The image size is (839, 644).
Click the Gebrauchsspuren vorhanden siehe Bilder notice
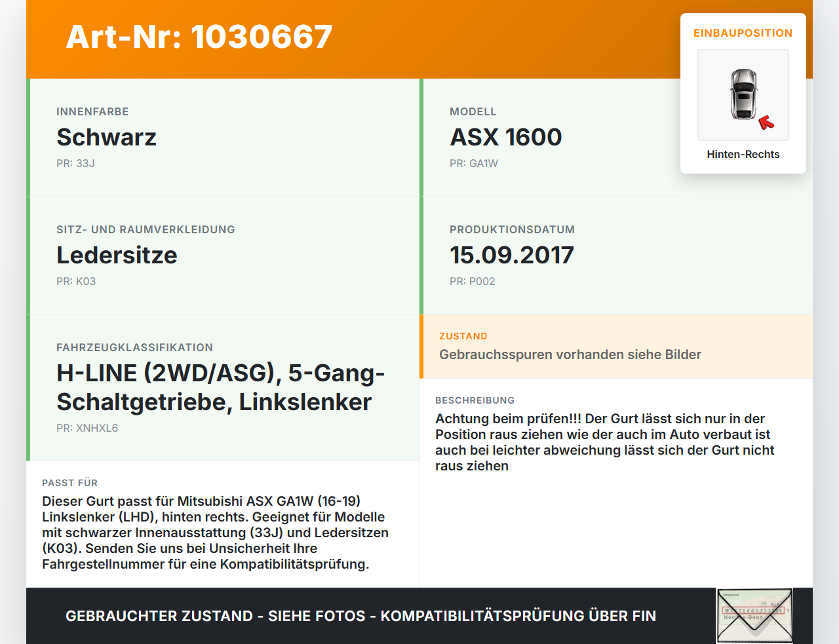(x=570, y=354)
